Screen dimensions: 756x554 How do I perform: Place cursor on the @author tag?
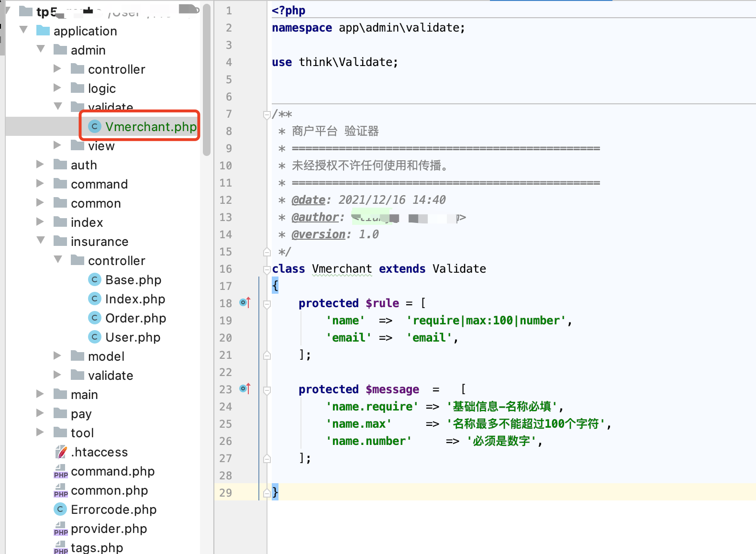(315, 217)
